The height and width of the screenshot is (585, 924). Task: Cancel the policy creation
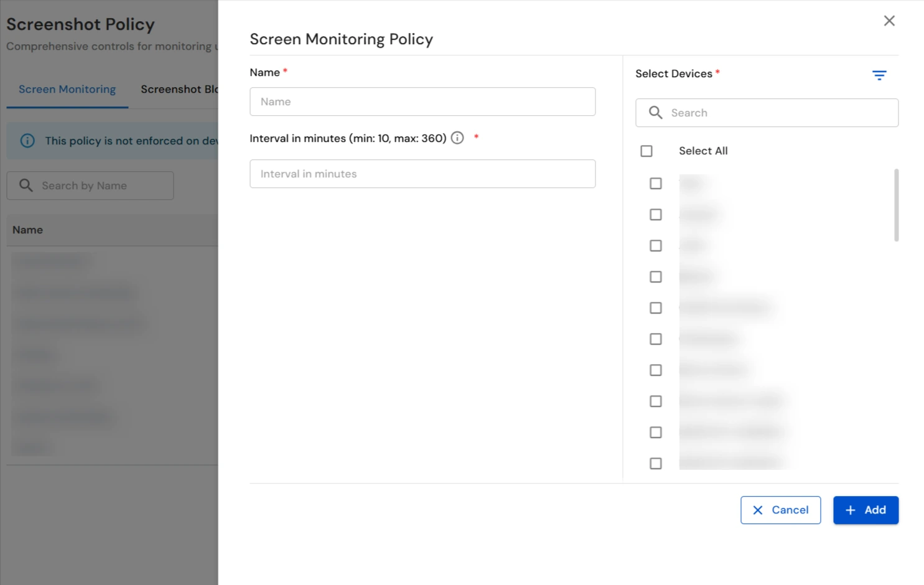(x=781, y=510)
